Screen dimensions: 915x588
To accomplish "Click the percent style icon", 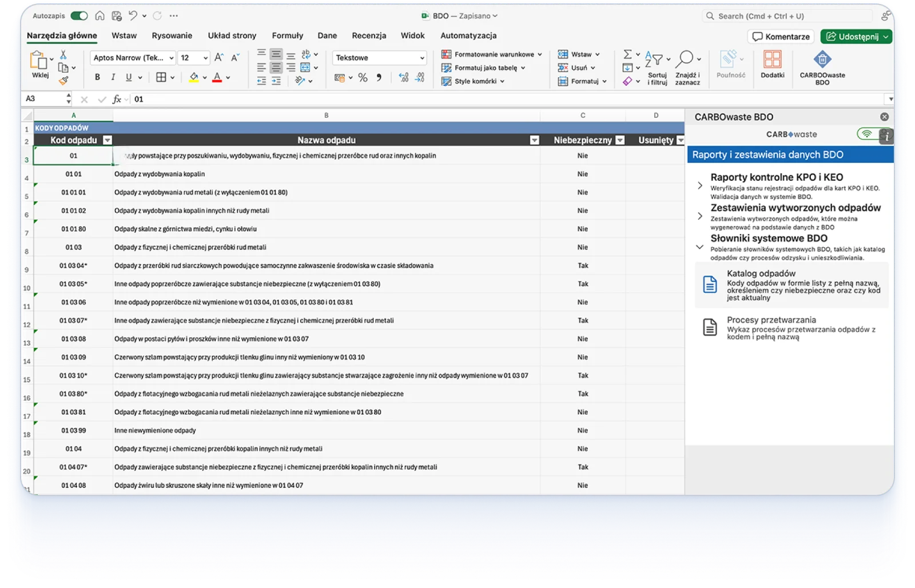I will point(363,78).
